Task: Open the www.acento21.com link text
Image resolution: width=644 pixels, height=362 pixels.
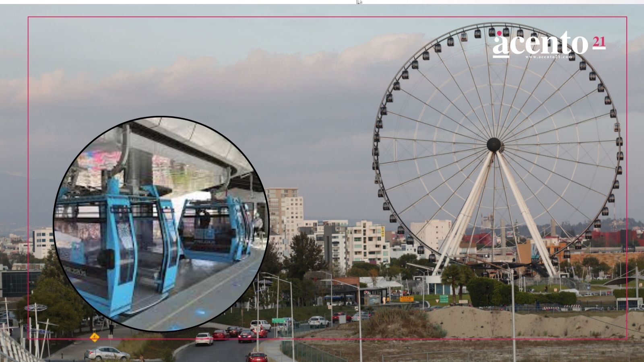Action: pyautogui.click(x=548, y=57)
